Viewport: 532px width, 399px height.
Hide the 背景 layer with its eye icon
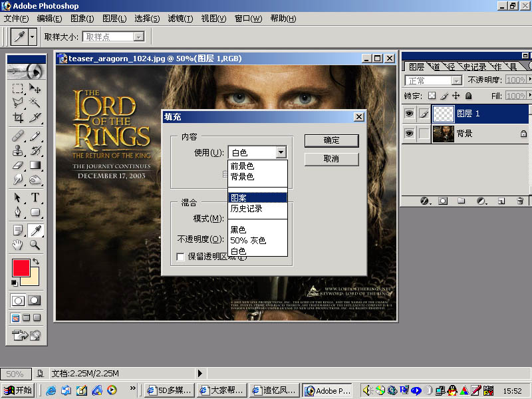click(409, 134)
